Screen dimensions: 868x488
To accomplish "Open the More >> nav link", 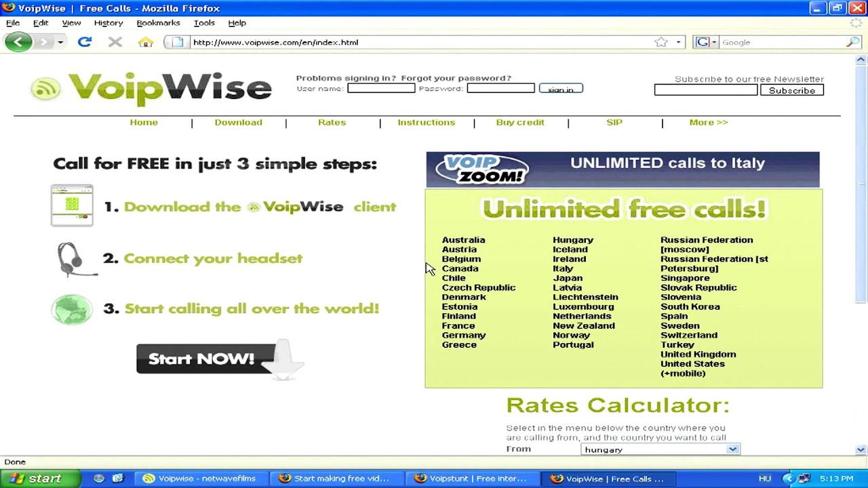I will pyautogui.click(x=709, y=122).
